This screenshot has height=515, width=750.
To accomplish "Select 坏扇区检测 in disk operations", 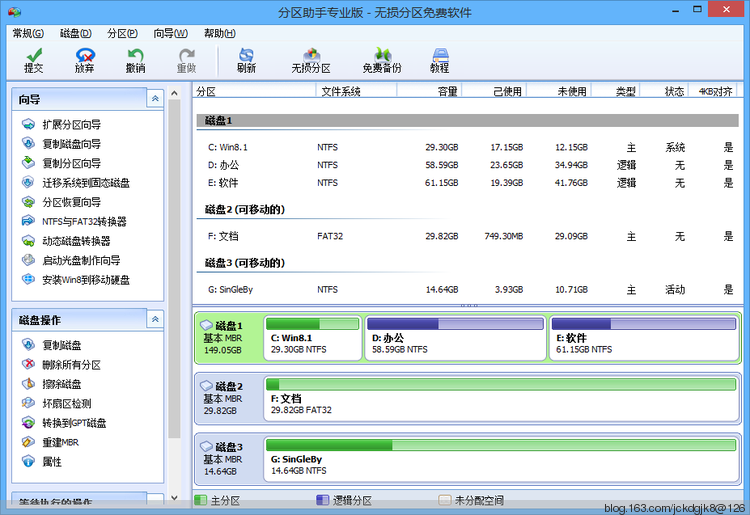I will 66,404.
